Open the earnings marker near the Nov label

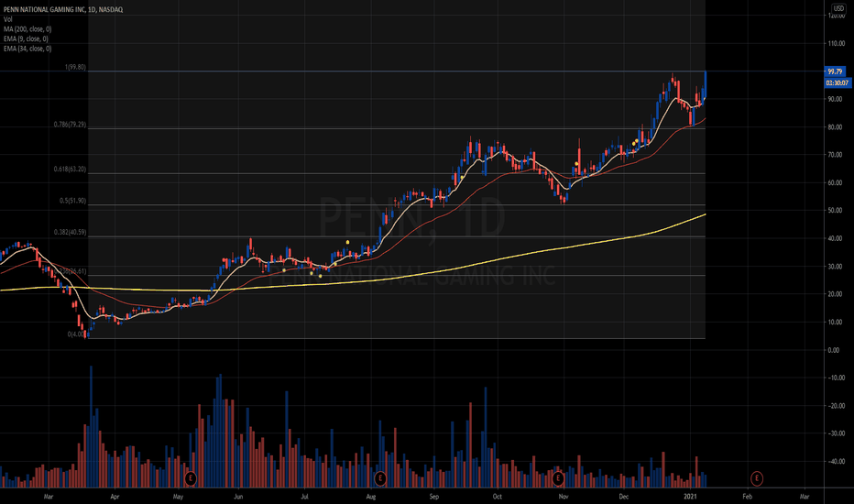558,479
